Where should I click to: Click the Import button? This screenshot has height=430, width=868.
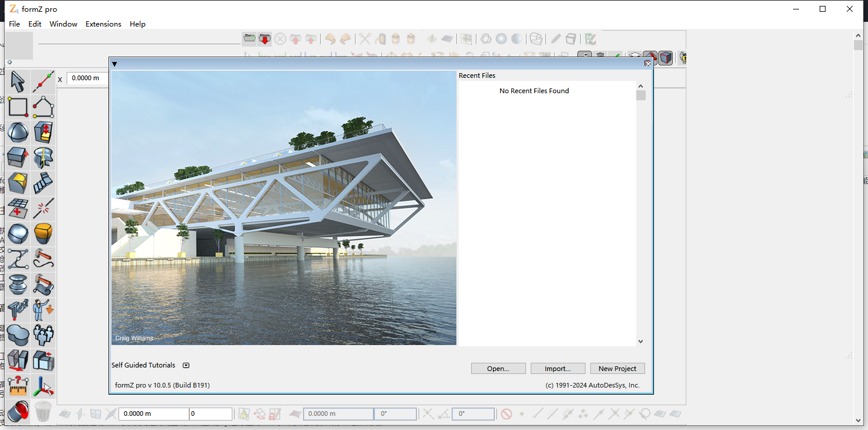558,368
